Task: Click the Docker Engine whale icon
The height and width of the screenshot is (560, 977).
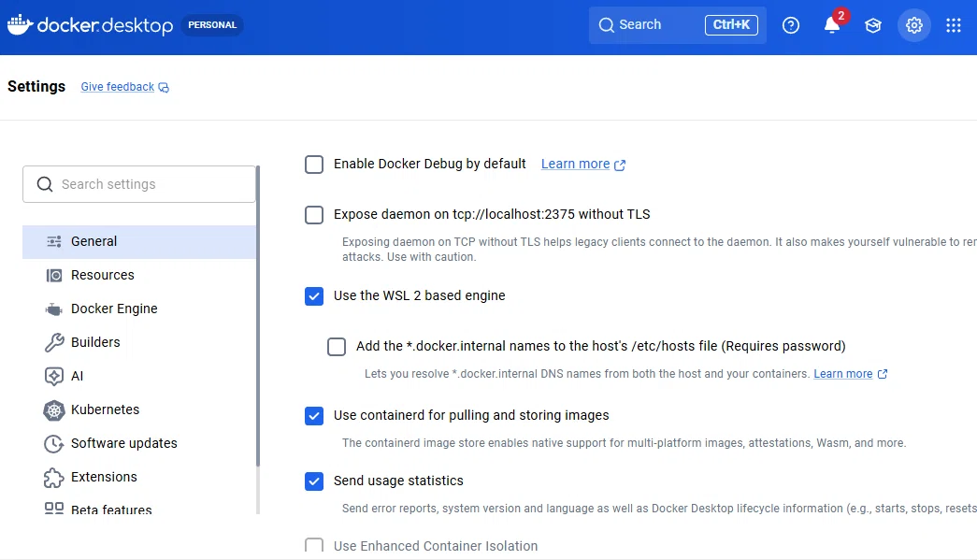Action: (x=54, y=309)
